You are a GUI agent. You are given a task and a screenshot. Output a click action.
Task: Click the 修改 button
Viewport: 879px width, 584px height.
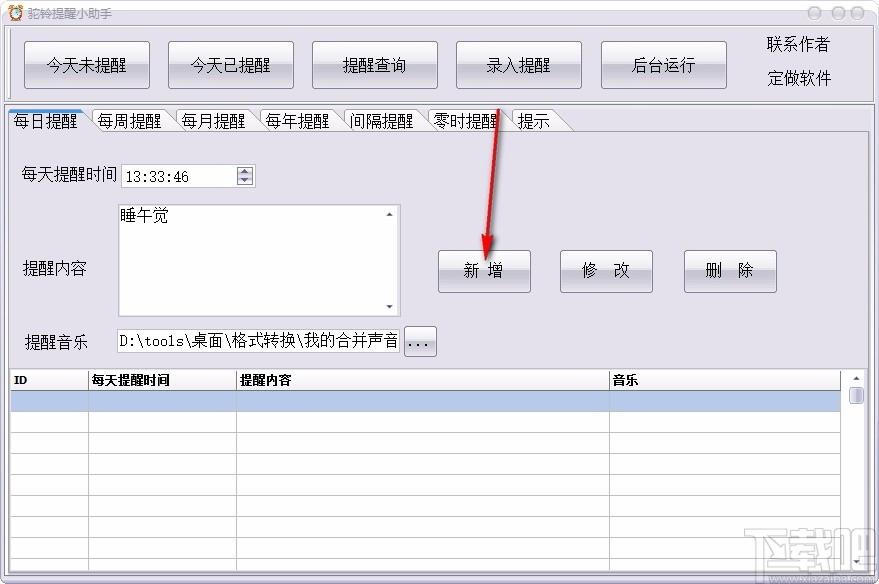(x=607, y=271)
